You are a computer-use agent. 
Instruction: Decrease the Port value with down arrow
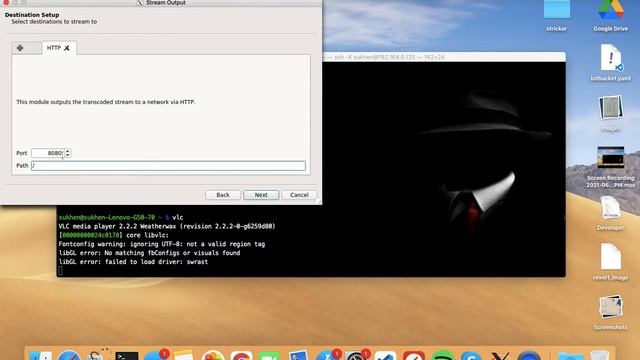click(x=68, y=156)
